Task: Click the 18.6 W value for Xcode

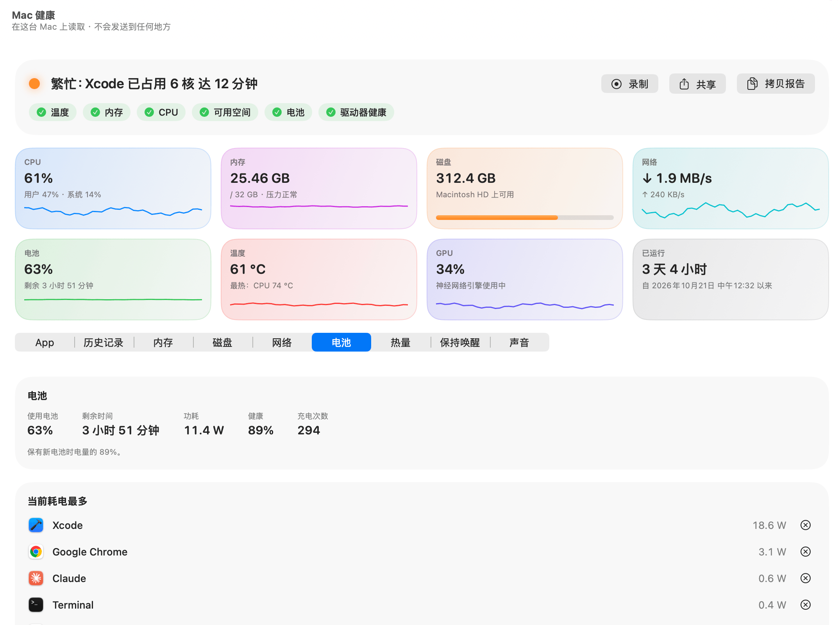Action: click(x=769, y=525)
